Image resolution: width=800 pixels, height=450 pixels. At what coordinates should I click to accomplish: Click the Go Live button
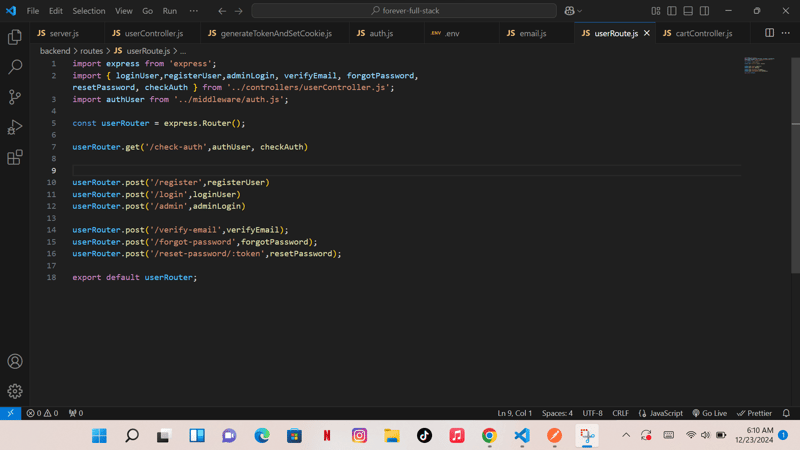tap(710, 413)
